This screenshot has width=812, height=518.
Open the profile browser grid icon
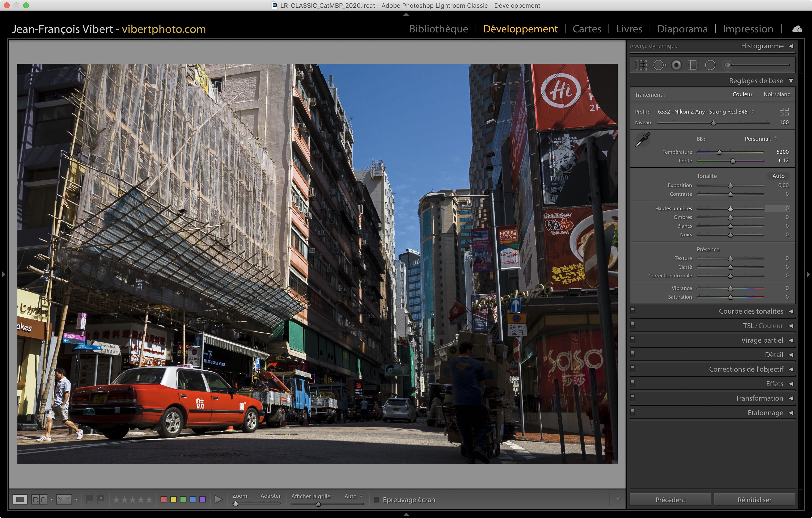pos(784,112)
